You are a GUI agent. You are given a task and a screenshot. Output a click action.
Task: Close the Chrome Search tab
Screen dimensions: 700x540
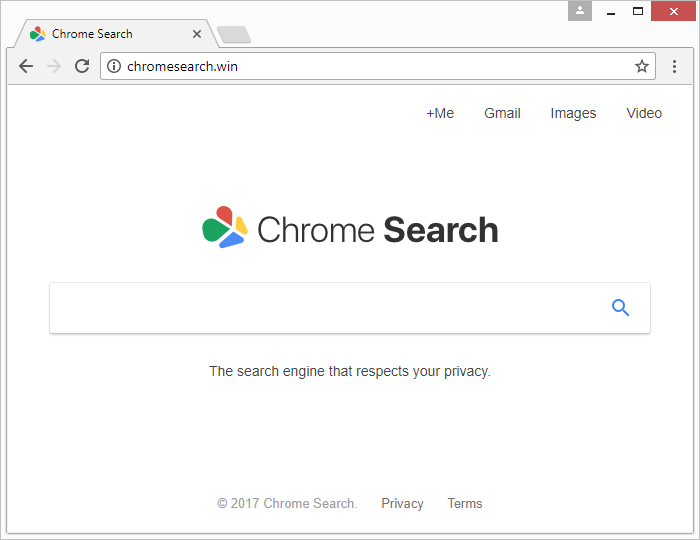tap(197, 34)
